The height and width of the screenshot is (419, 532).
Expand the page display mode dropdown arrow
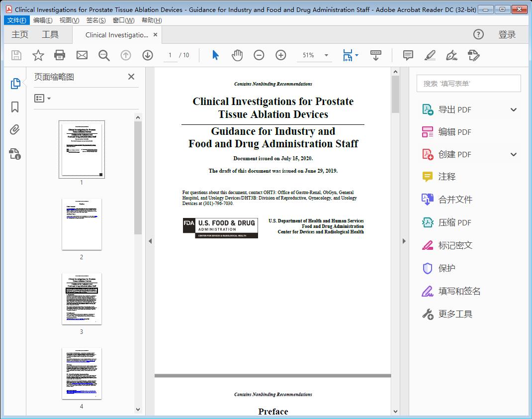pos(356,55)
